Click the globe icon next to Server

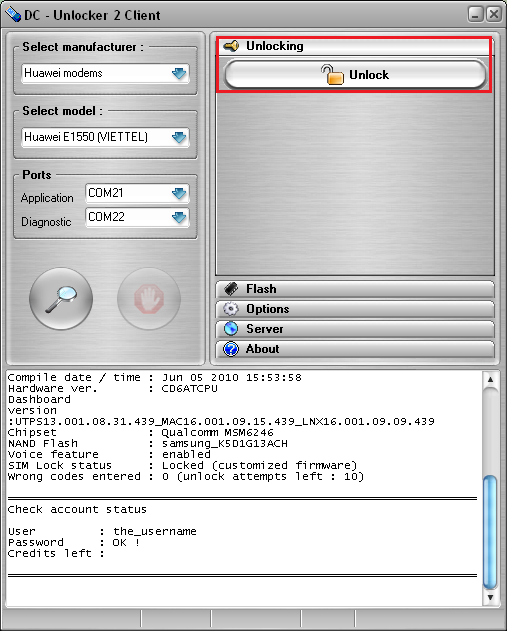click(x=231, y=329)
